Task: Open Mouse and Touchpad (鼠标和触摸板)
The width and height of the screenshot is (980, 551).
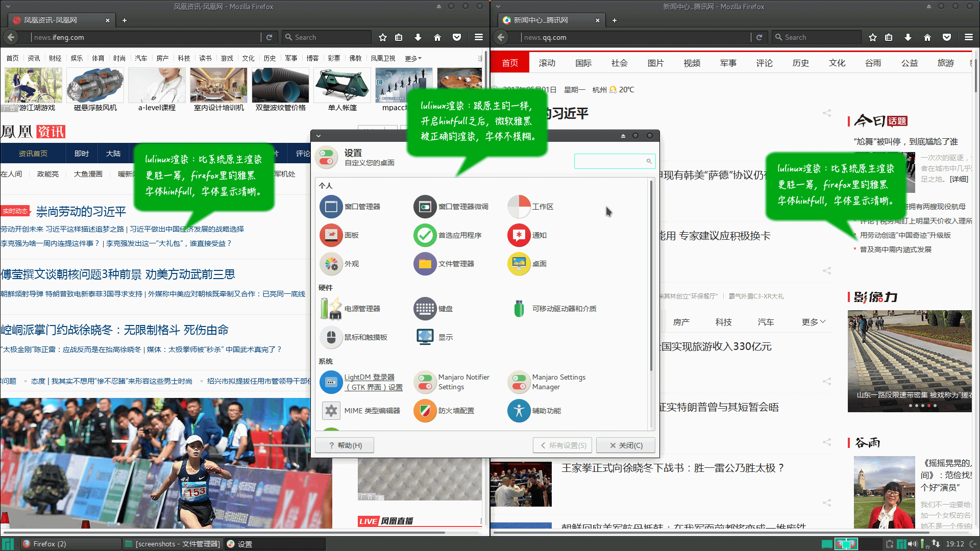Action: [354, 337]
